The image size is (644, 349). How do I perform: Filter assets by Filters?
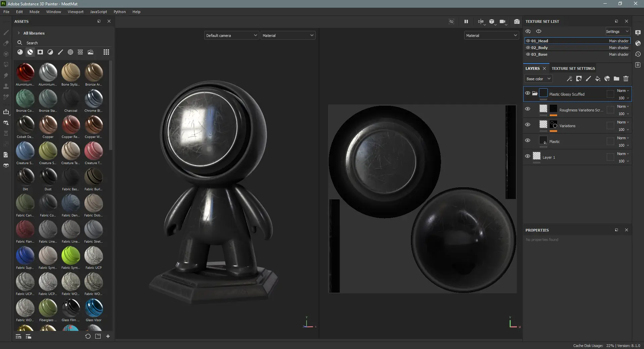pyautogui.click(x=50, y=52)
